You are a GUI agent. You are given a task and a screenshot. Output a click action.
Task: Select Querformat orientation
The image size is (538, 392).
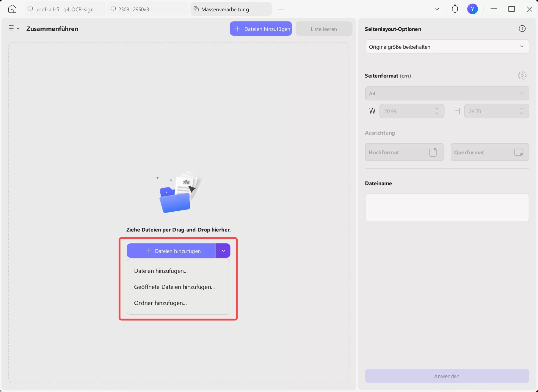(490, 152)
